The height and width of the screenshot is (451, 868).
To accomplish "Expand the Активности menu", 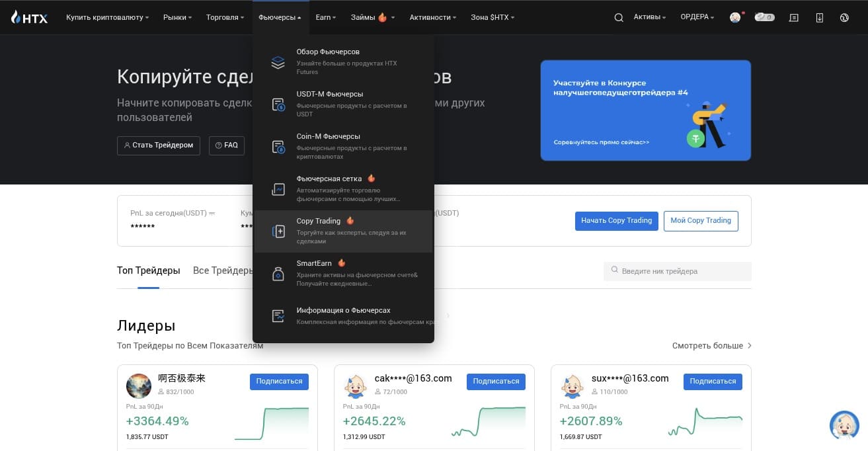I will [x=433, y=17].
